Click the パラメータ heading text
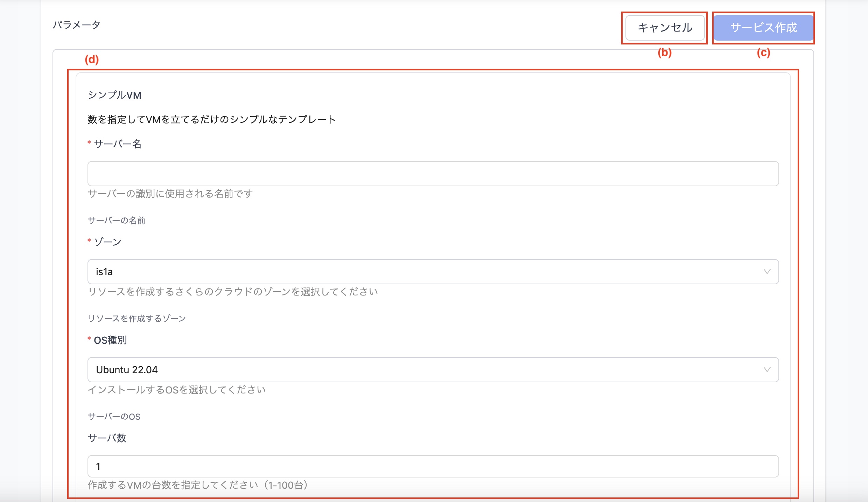Viewport: 868px width, 502px height. pyautogui.click(x=77, y=25)
